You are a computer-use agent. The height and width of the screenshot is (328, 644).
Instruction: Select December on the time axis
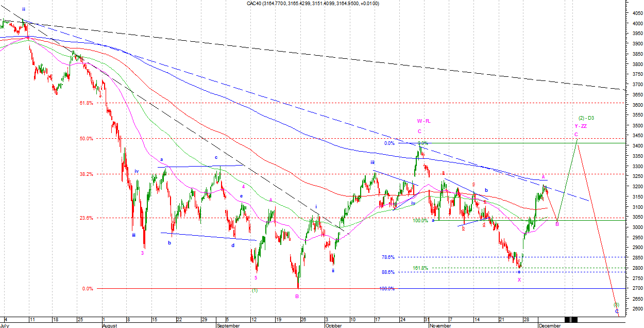(551, 326)
